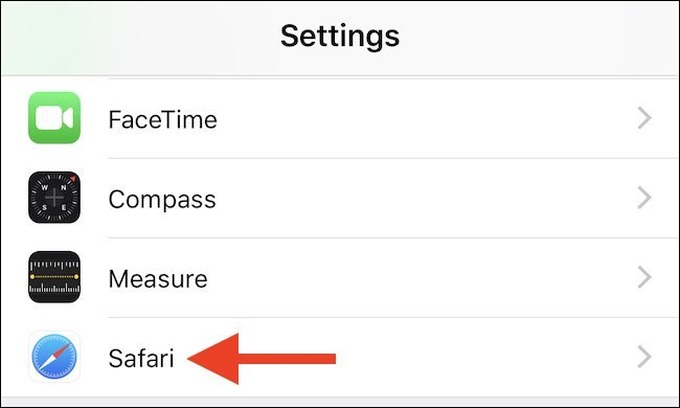Click the gray section gap below Safari
Image resolution: width=680 pixels, height=408 pixels.
[340, 401]
